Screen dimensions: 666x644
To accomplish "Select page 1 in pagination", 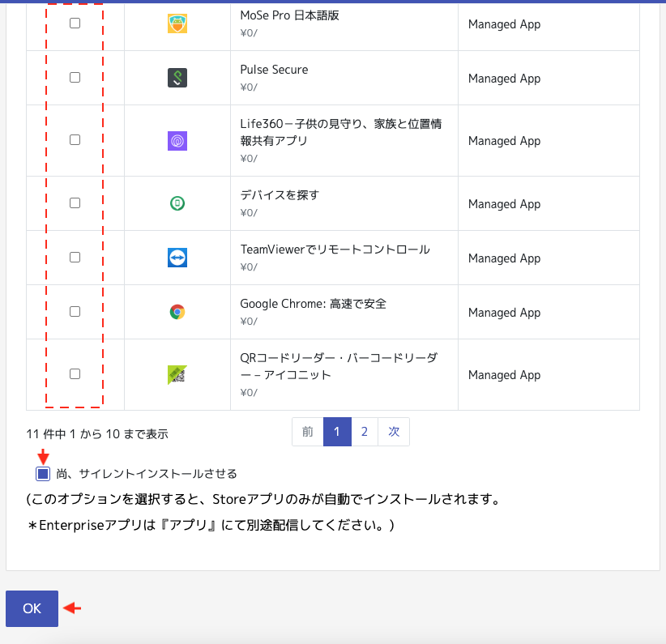I will coord(337,432).
